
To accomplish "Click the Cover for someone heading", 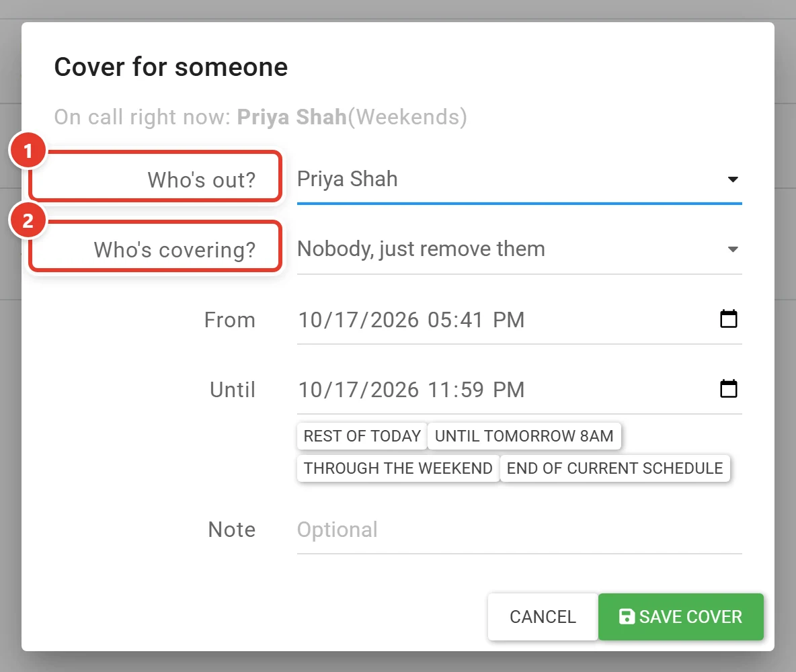I will [x=171, y=67].
